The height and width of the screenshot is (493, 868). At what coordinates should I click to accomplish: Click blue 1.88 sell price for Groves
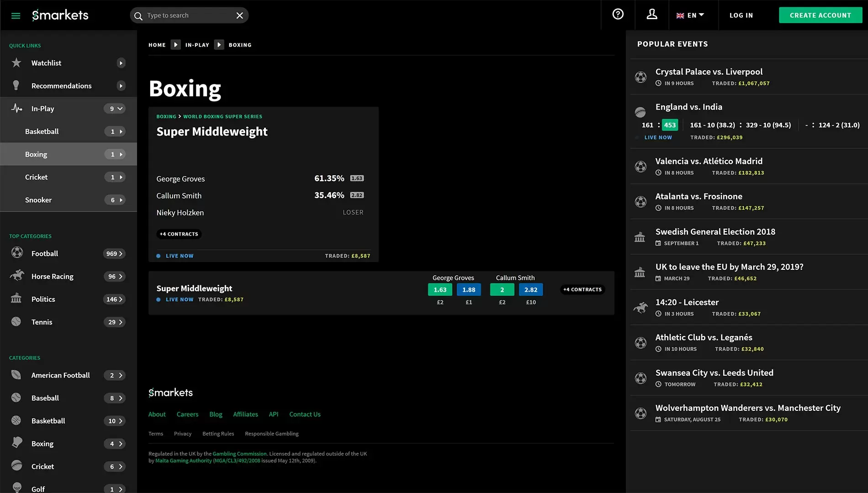(x=469, y=289)
